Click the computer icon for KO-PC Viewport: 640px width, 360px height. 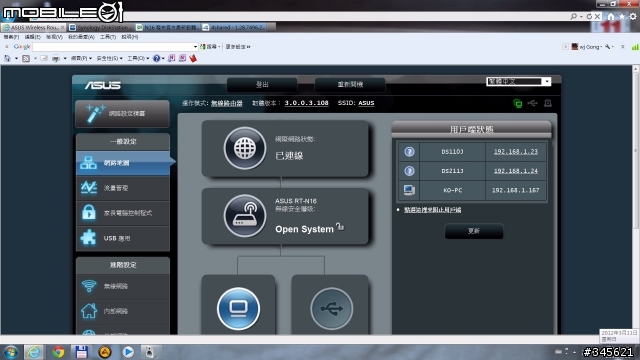(x=409, y=190)
